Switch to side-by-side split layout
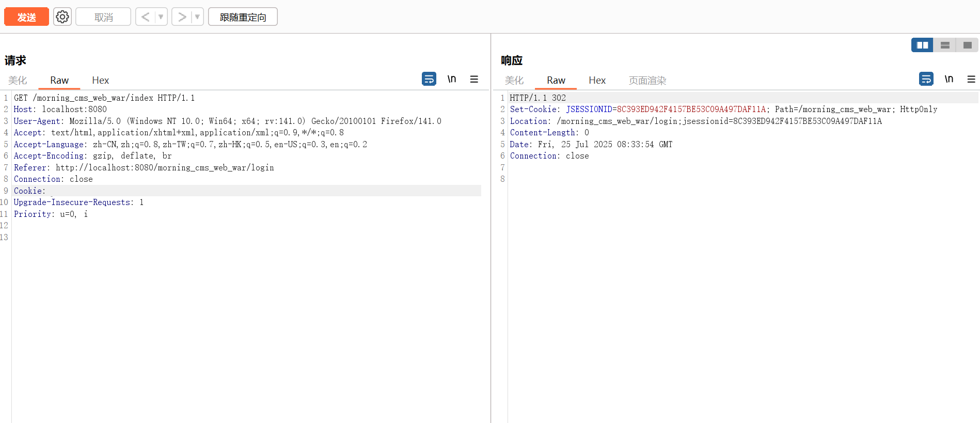The height and width of the screenshot is (423, 980). coord(922,45)
